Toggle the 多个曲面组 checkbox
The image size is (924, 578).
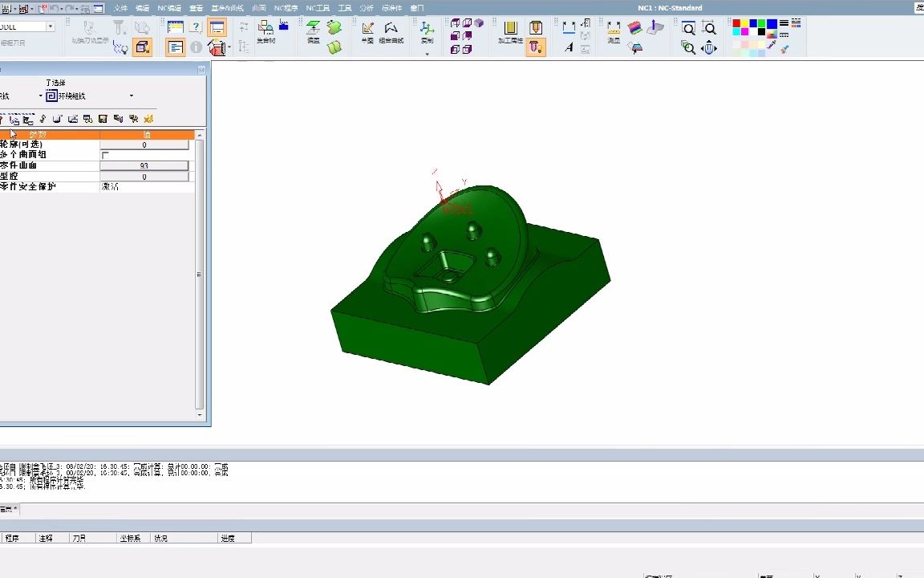click(105, 155)
